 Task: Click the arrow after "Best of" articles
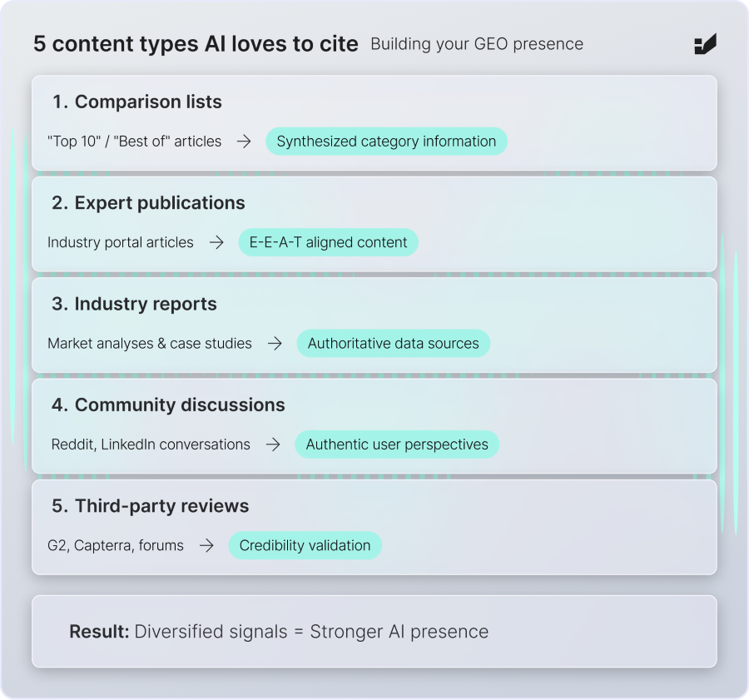[x=244, y=141]
